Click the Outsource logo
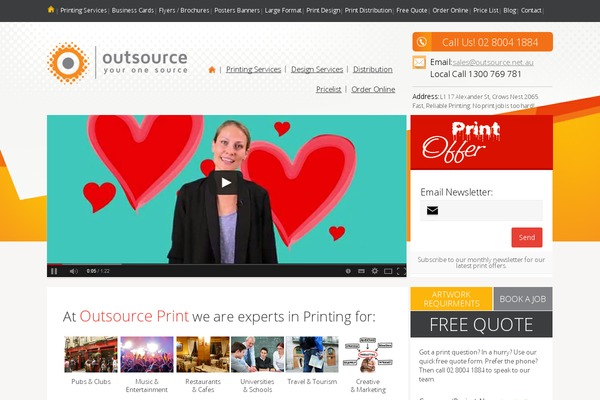 [x=118, y=63]
